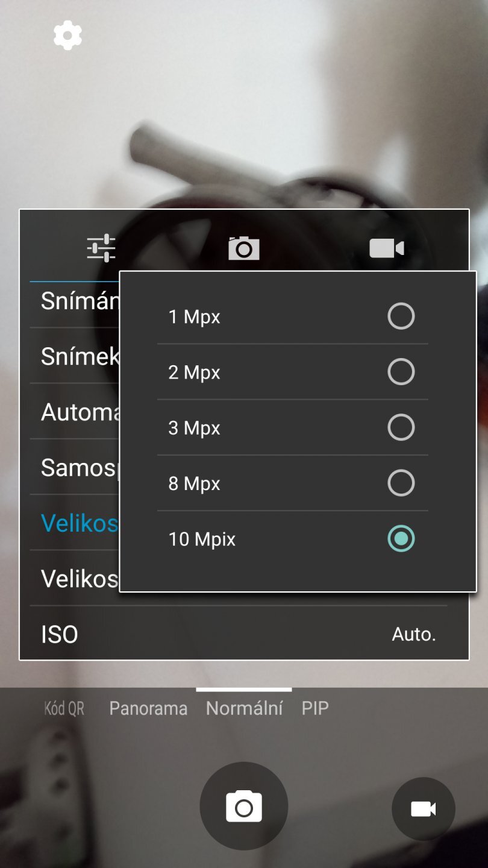Image resolution: width=488 pixels, height=868 pixels.
Task: Open photo settings camera tab
Action: pos(243,248)
